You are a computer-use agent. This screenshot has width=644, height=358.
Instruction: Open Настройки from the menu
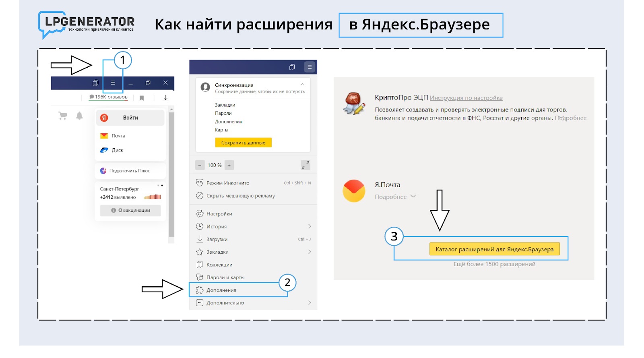click(x=253, y=213)
